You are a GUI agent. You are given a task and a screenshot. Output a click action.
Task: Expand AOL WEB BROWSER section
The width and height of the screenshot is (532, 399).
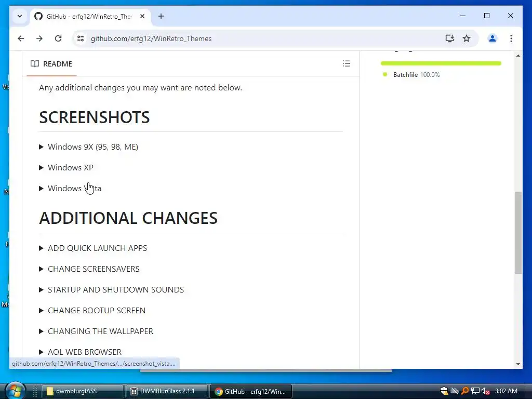[x=81, y=352]
